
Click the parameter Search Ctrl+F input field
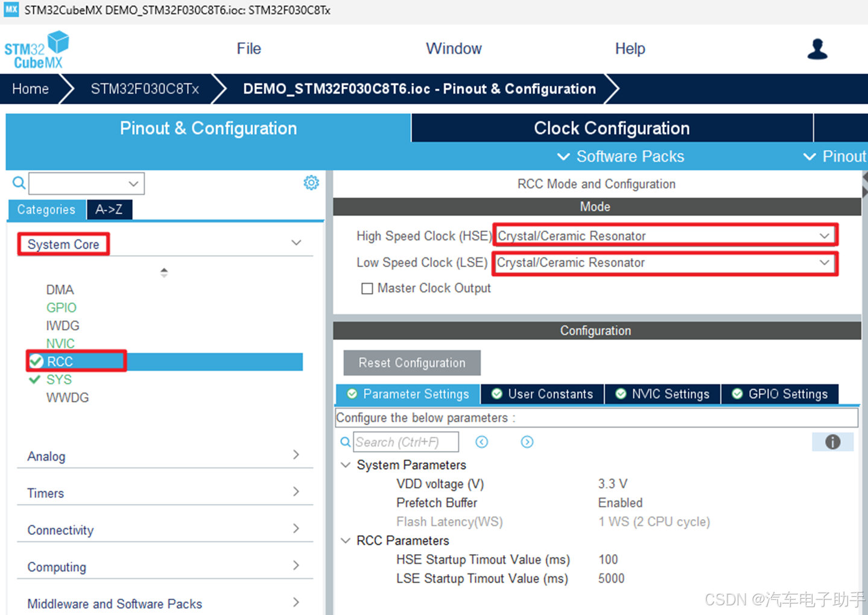405,442
